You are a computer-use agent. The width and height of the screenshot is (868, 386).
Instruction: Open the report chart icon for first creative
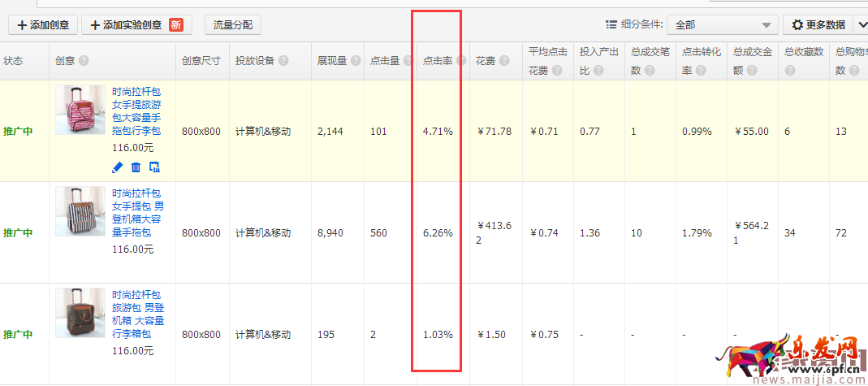coord(154,167)
